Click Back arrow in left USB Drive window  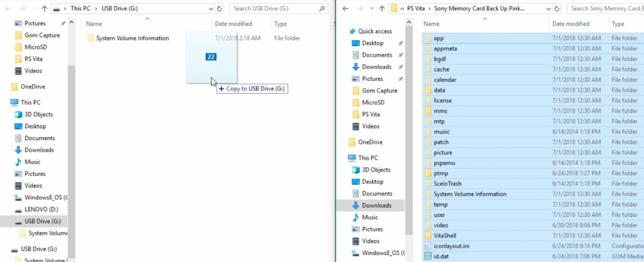(x=8, y=8)
